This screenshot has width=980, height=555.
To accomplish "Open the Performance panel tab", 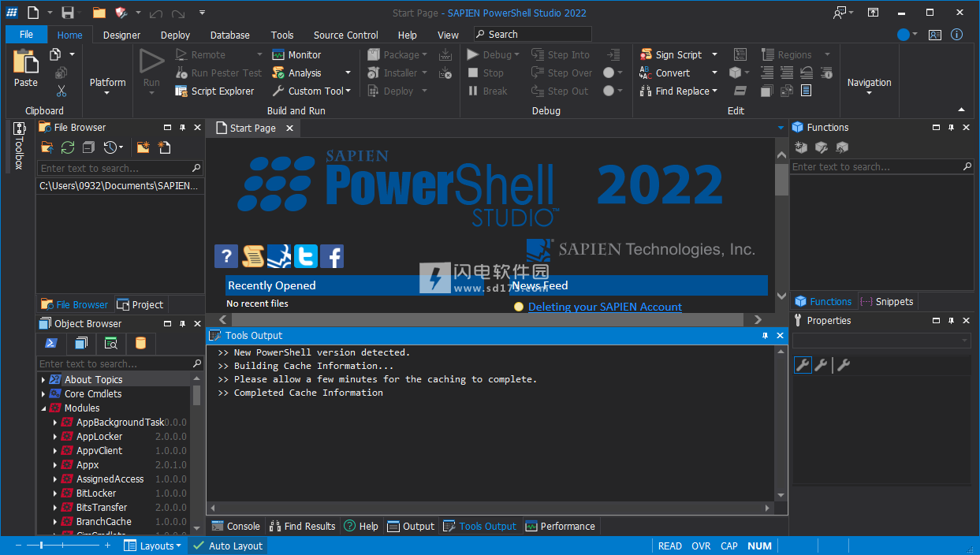I will (x=560, y=526).
